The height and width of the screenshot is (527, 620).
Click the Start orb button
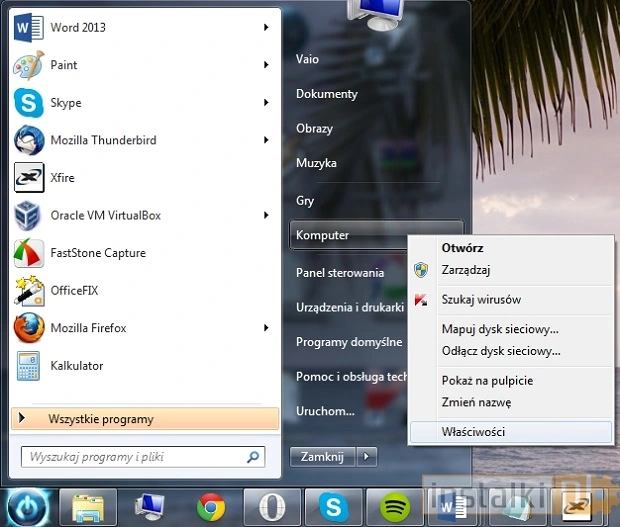pyautogui.click(x=28, y=508)
